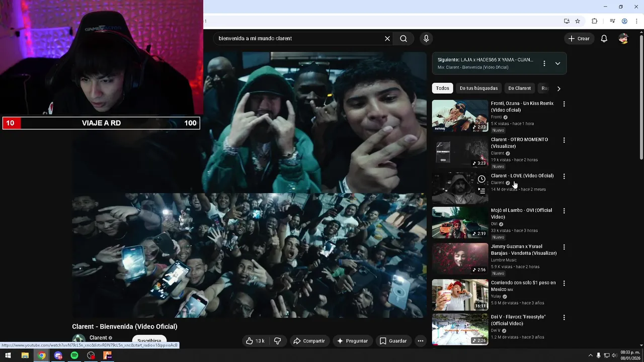Click install app icon in address bar
Image resolution: width=644 pixels, height=362 pixels.
[x=567, y=21]
